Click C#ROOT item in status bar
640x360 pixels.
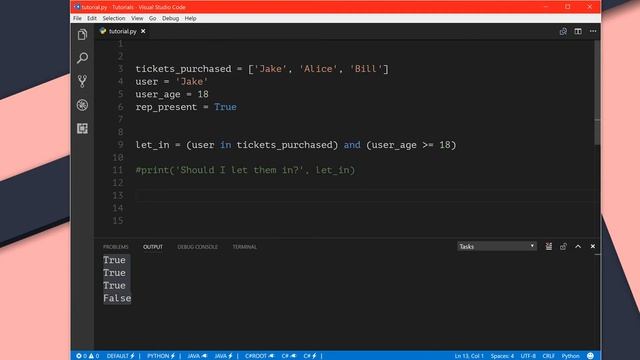coord(259,356)
